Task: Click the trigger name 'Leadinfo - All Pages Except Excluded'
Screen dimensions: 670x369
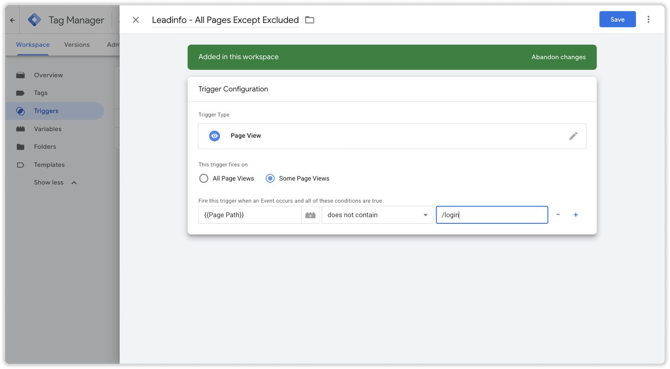Action: pos(225,20)
